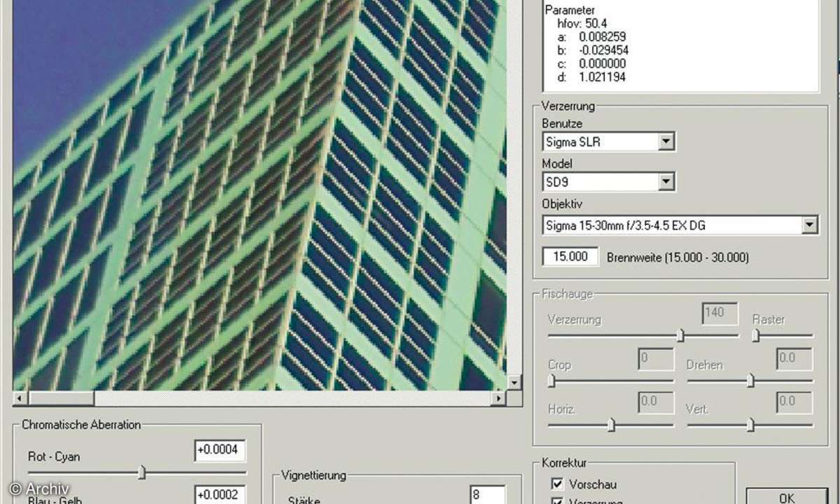Toggle the Vorschau preview checkbox
840x504 pixels.
pyautogui.click(x=557, y=484)
